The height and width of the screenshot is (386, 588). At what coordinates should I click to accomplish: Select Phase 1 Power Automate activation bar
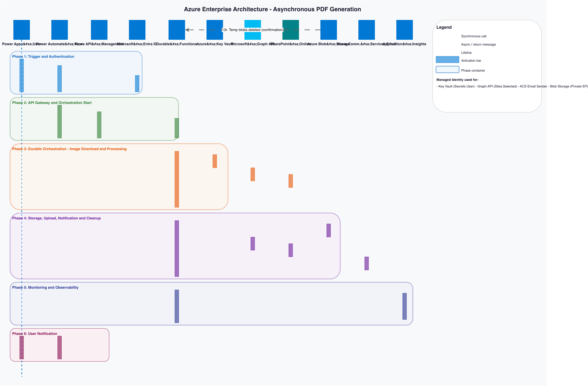point(60,79)
